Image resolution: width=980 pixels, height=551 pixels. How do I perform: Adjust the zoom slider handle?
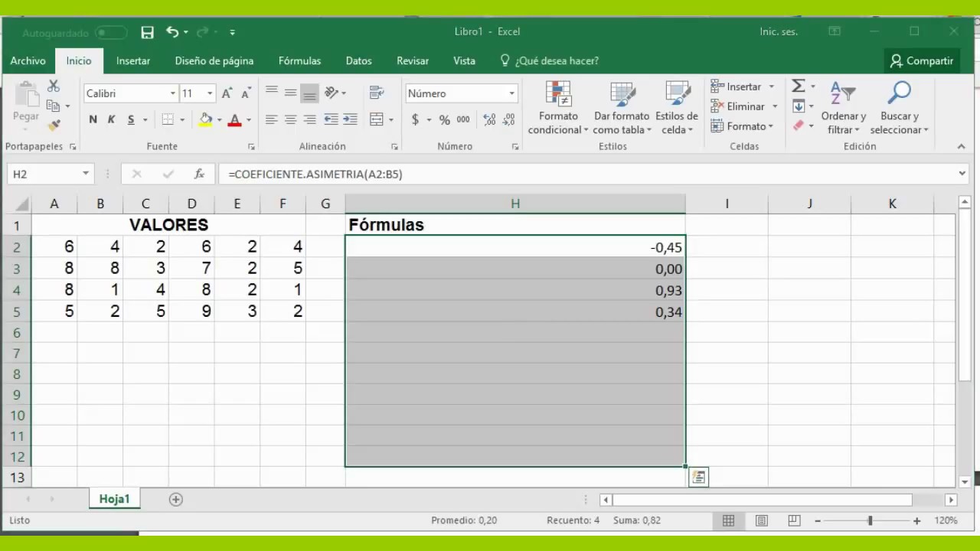tap(870, 520)
